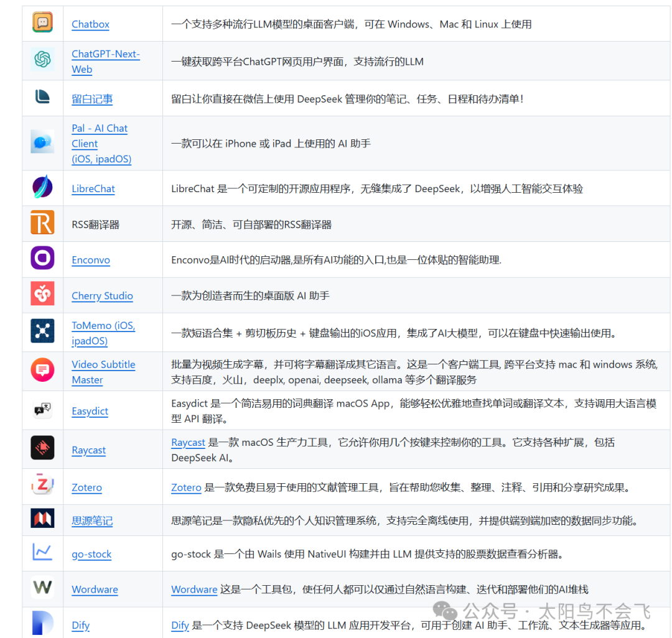Click the Chatbox app icon

(42, 24)
